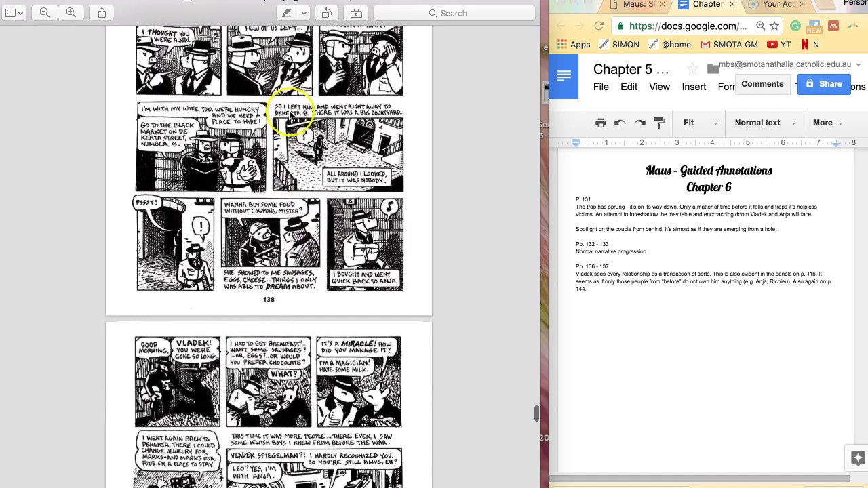Open the Normal text style dropdown
This screenshot has width=868, height=488.
(765, 123)
